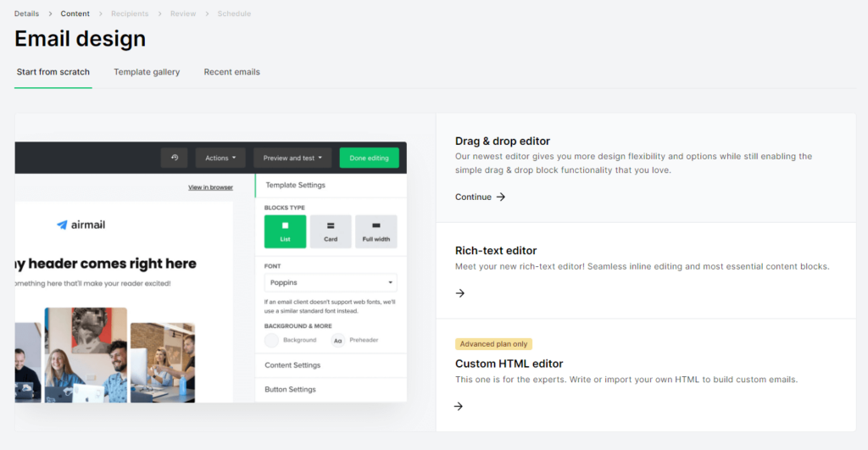Open the Preview and test dropdown
This screenshot has height=450, width=868.
[x=292, y=158]
